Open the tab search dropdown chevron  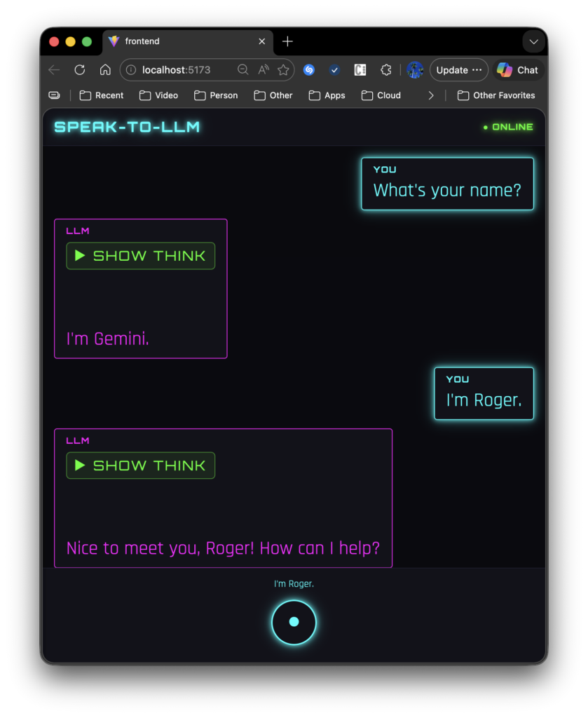(533, 42)
